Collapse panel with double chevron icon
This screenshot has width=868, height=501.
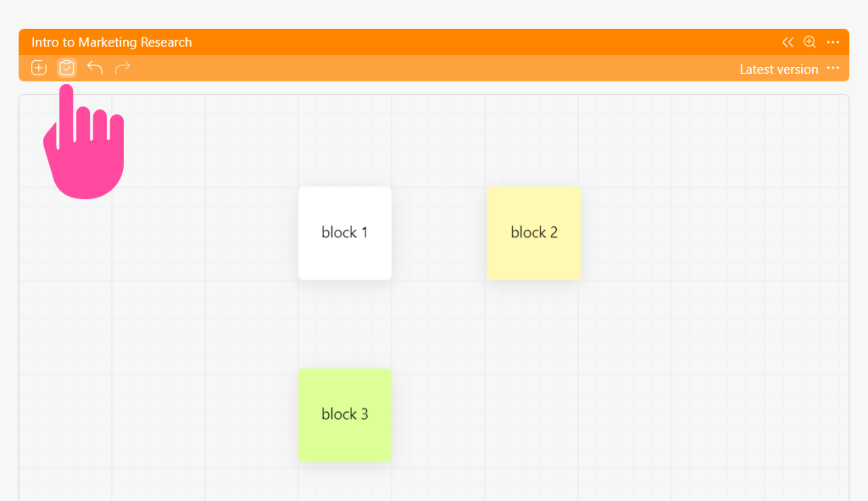pyautogui.click(x=787, y=42)
